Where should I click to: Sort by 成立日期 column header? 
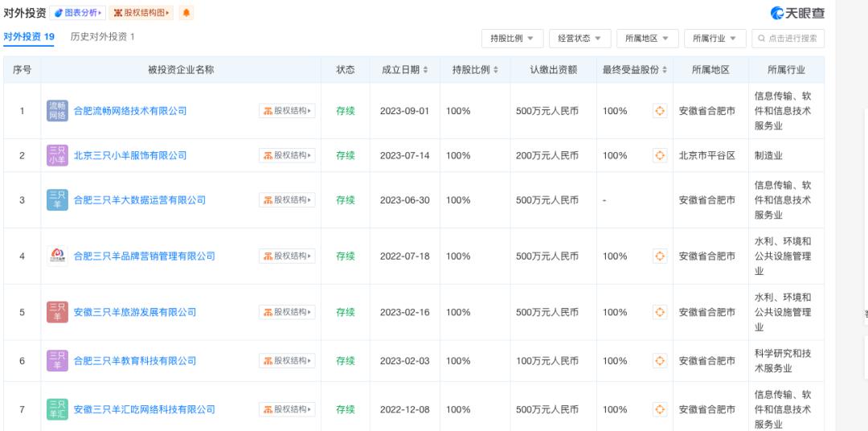point(404,70)
